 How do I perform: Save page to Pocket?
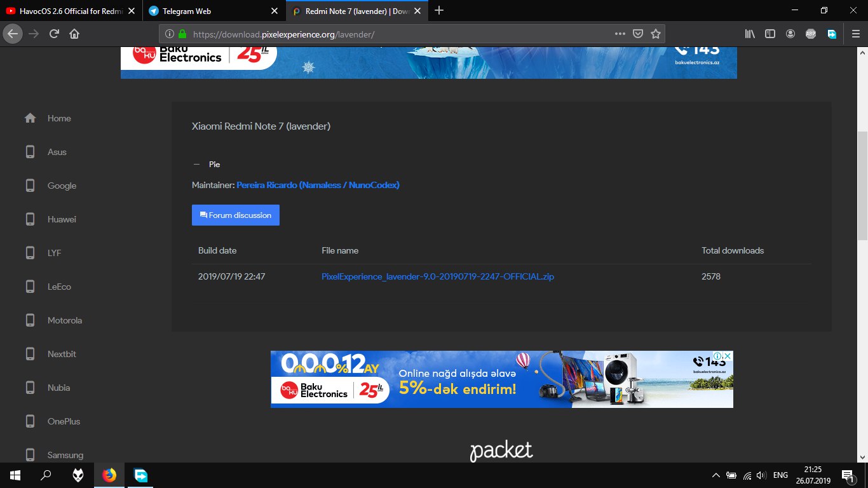pos(638,34)
